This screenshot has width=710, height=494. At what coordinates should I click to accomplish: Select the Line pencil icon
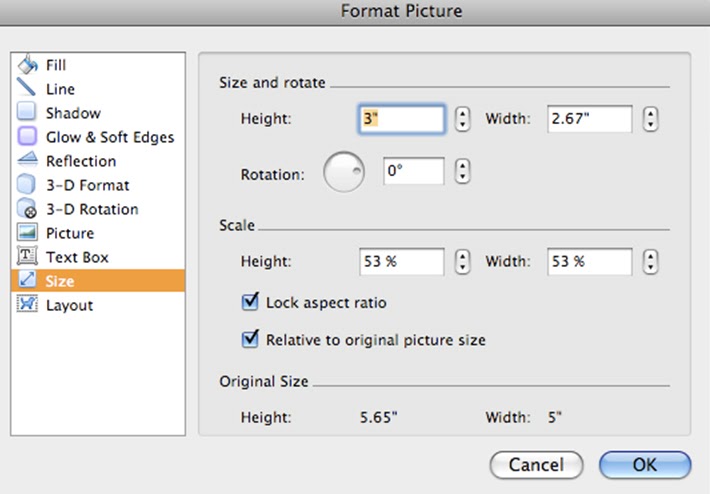(x=28, y=89)
